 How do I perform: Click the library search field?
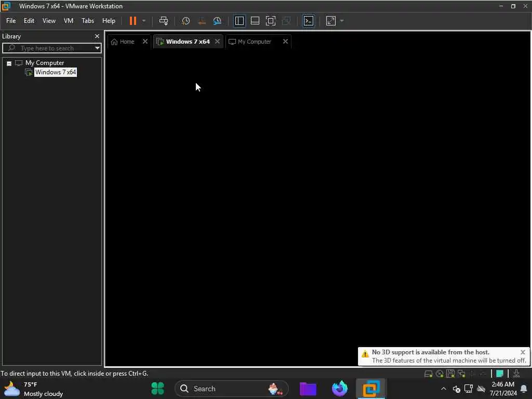[51, 48]
